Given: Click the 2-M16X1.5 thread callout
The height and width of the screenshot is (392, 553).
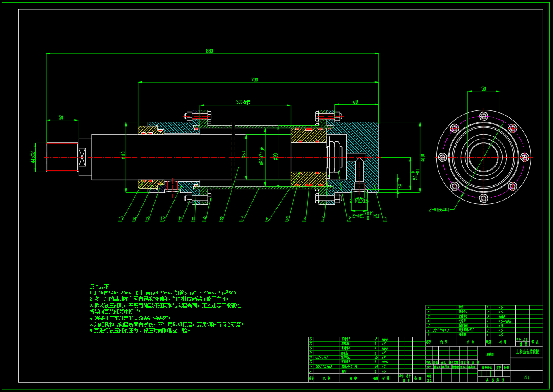Looking at the screenshot, I should coord(359,201).
